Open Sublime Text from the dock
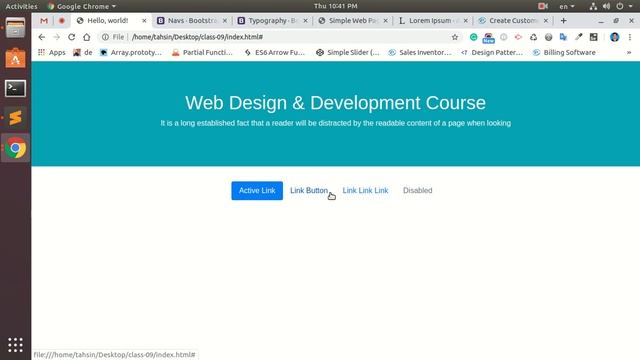 16,118
